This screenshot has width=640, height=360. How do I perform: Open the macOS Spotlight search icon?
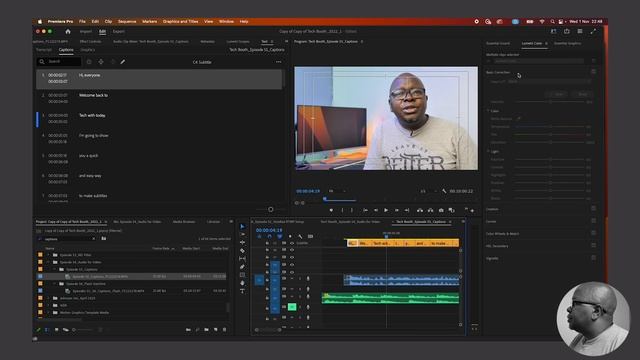click(x=552, y=21)
